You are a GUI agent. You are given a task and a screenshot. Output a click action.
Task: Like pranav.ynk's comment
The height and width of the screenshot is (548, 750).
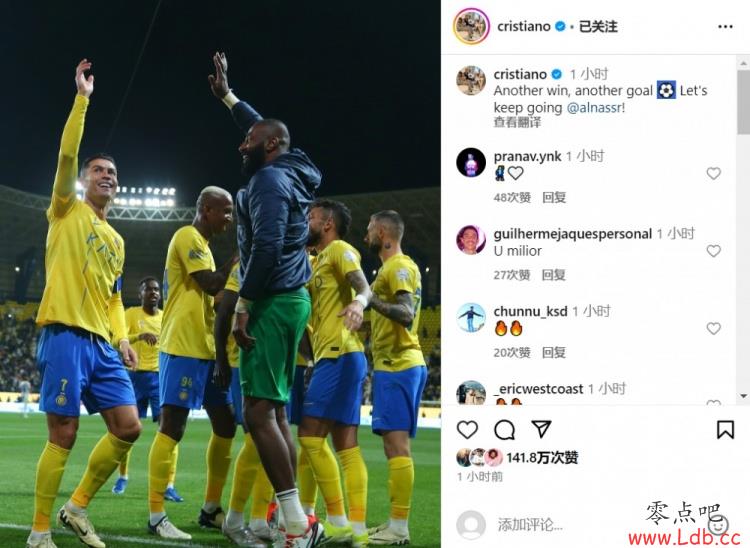713,174
